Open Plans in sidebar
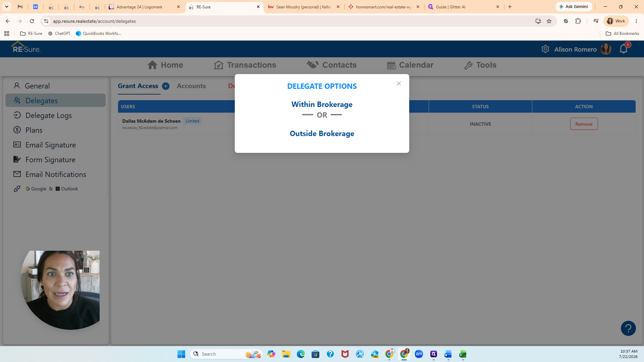 tap(55, 130)
